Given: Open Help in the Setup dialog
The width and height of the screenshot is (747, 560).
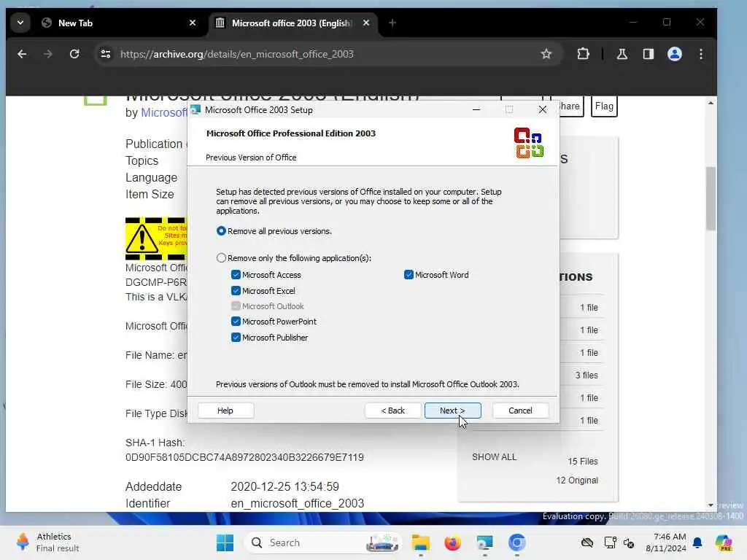Looking at the screenshot, I should [225, 411].
